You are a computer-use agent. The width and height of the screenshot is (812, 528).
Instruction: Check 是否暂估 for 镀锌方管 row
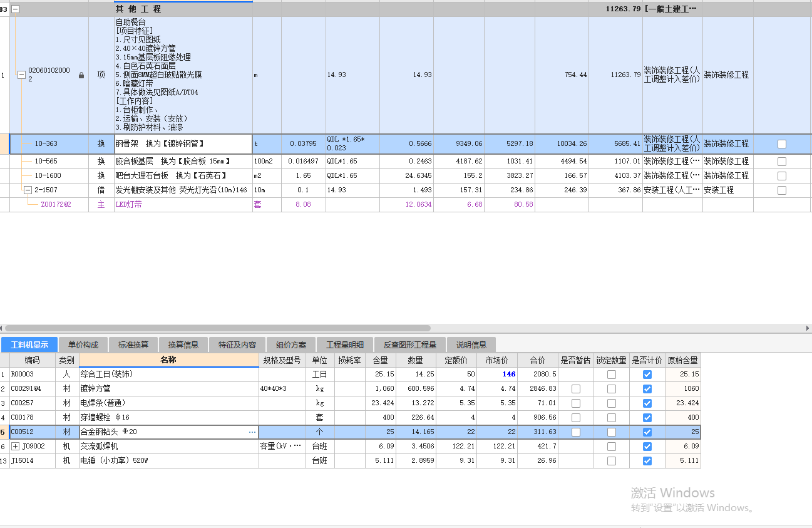pyautogui.click(x=576, y=389)
